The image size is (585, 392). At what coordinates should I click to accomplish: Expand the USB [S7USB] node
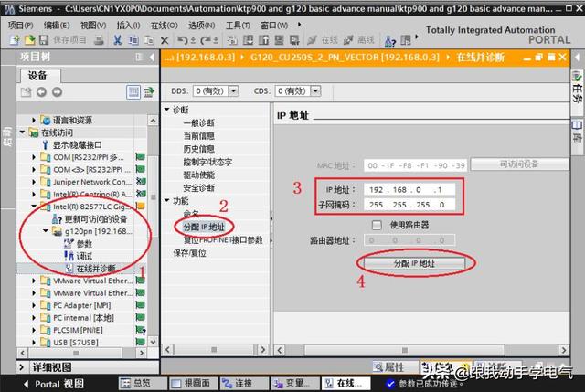pos(34,342)
